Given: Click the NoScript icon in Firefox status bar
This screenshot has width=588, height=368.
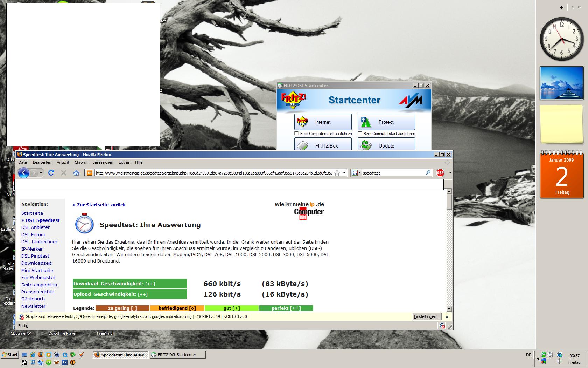Looking at the screenshot, I should point(442,326).
